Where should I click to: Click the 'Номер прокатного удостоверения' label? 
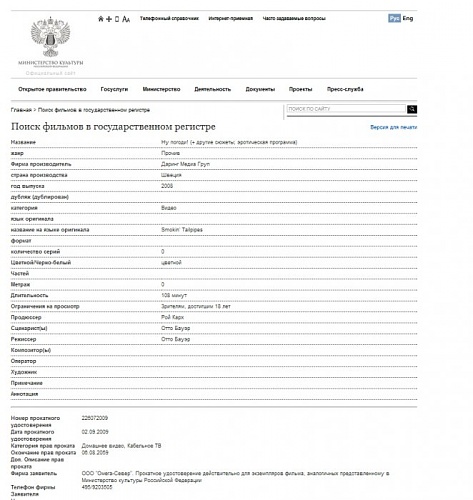coord(36,422)
